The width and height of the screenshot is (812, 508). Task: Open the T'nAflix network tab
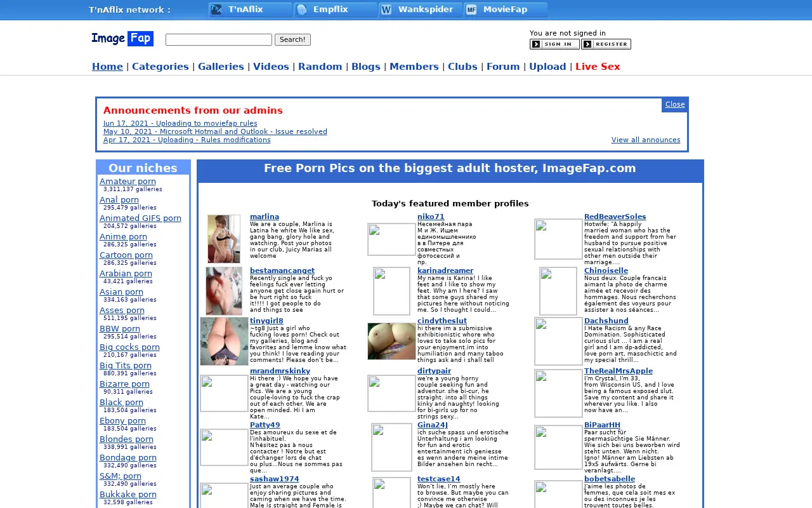(251, 10)
